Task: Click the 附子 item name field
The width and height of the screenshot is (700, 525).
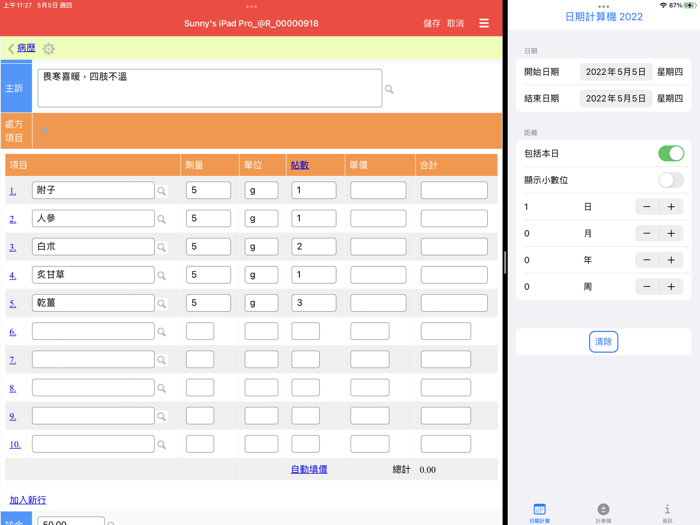Action: (93, 190)
